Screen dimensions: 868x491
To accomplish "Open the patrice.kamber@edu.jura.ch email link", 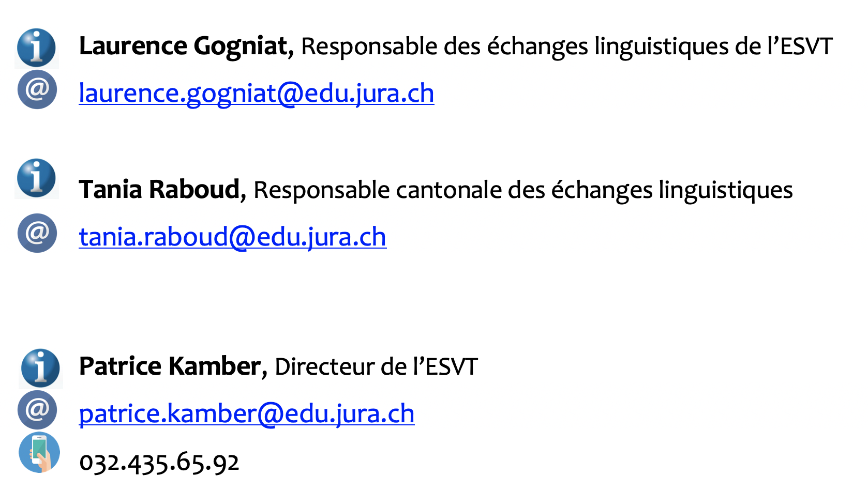I will (x=246, y=414).
